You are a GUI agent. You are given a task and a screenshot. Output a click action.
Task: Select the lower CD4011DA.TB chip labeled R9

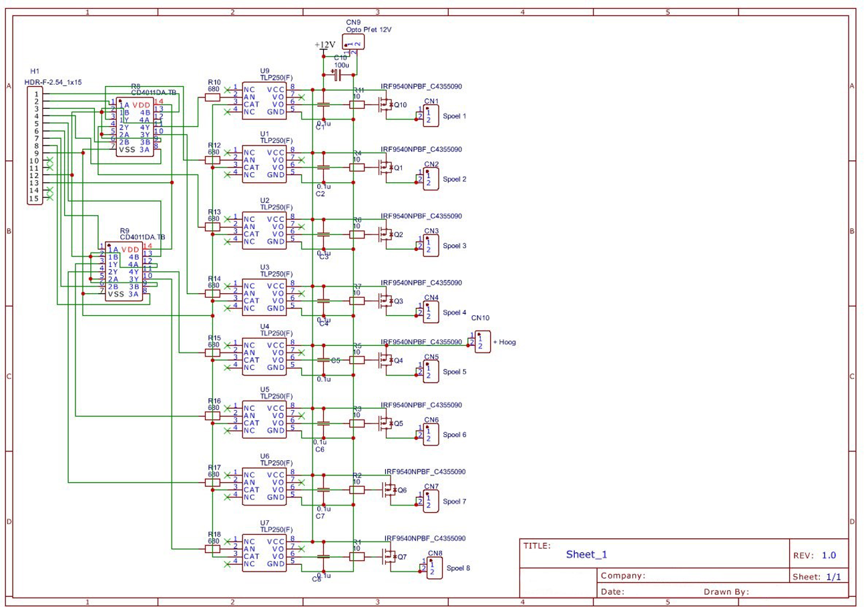[x=124, y=271]
